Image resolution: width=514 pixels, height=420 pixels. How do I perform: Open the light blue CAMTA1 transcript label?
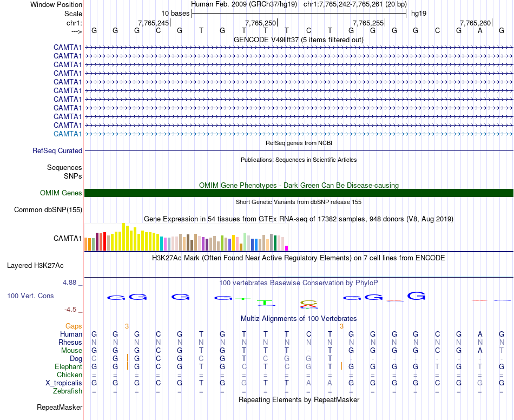[x=68, y=134]
